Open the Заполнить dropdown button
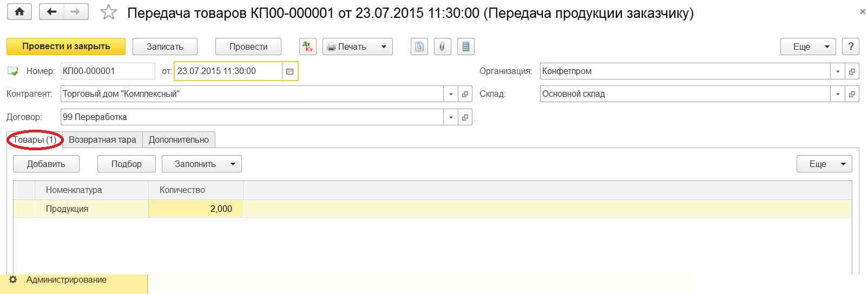 (x=201, y=164)
